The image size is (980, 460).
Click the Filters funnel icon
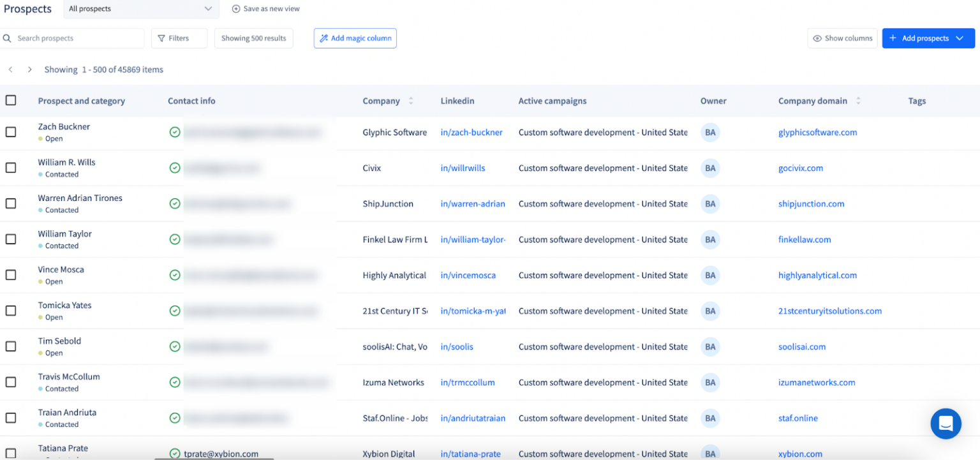coord(161,38)
